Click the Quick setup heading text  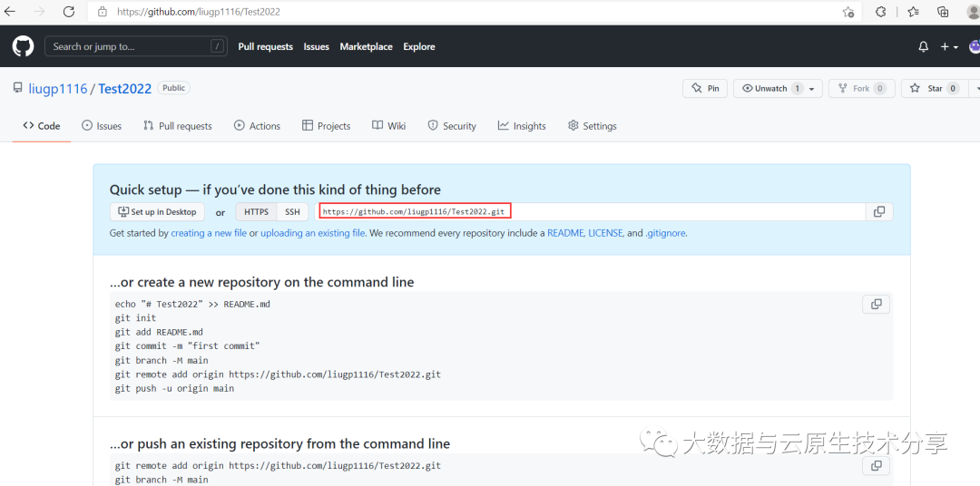click(275, 190)
